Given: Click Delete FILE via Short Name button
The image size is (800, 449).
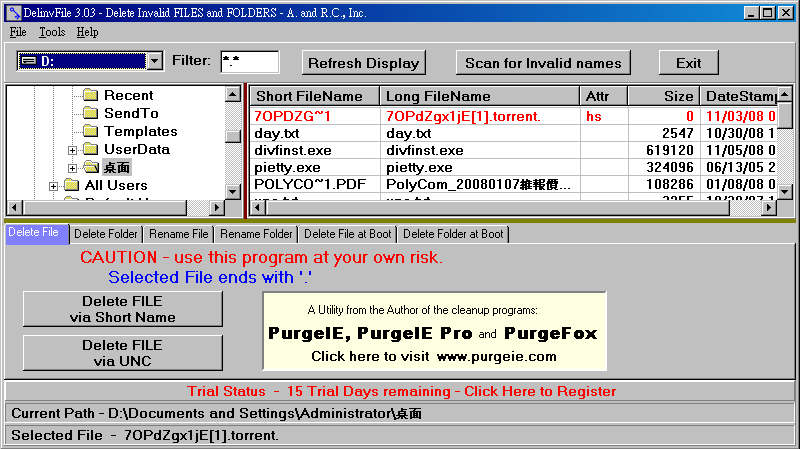Looking at the screenshot, I should coord(122,309).
